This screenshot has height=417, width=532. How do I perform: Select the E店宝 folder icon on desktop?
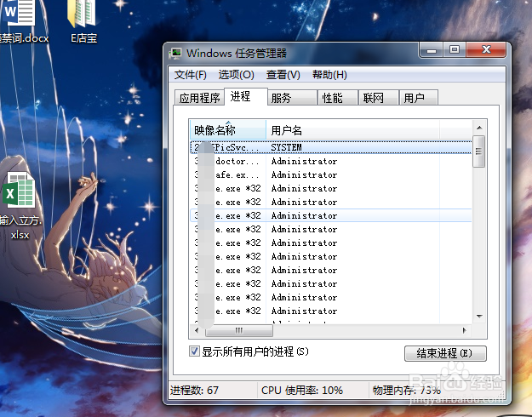(x=83, y=21)
